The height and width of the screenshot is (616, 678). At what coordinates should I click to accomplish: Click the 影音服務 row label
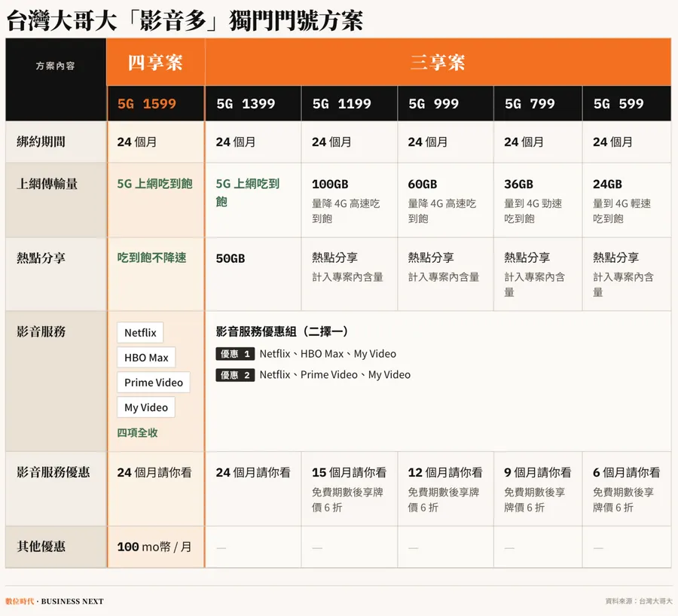tap(41, 331)
